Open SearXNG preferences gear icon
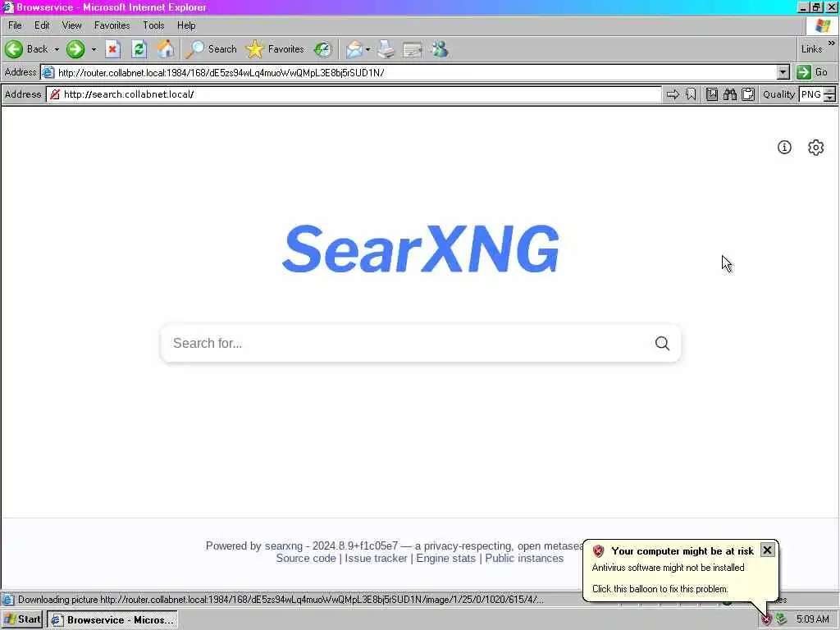Screen dimensions: 840x630 tap(816, 148)
